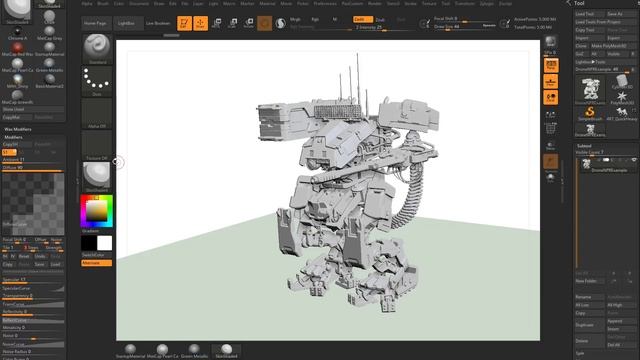Toggle Persp perspective view
The image size is (640, 360).
click(x=551, y=65)
